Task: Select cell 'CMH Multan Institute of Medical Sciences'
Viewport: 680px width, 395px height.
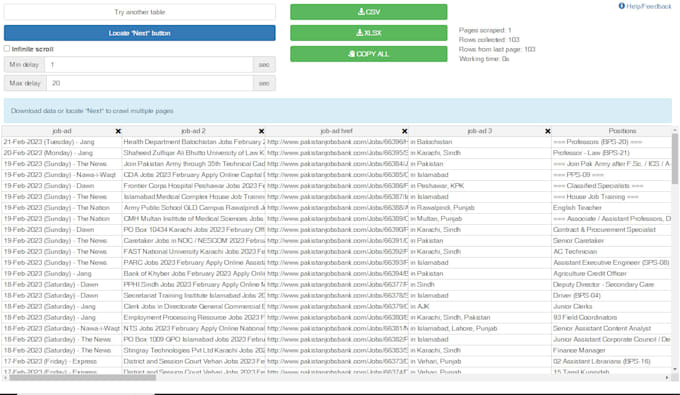Action: pos(194,219)
